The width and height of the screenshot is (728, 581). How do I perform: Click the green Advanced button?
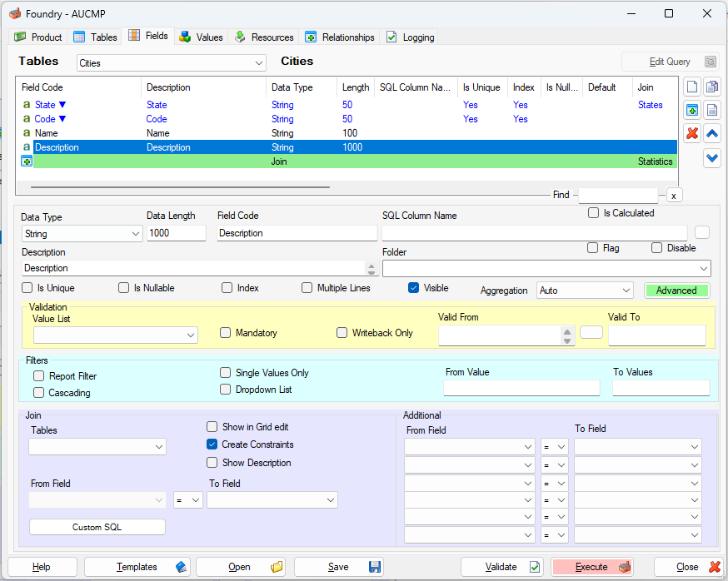coord(676,290)
